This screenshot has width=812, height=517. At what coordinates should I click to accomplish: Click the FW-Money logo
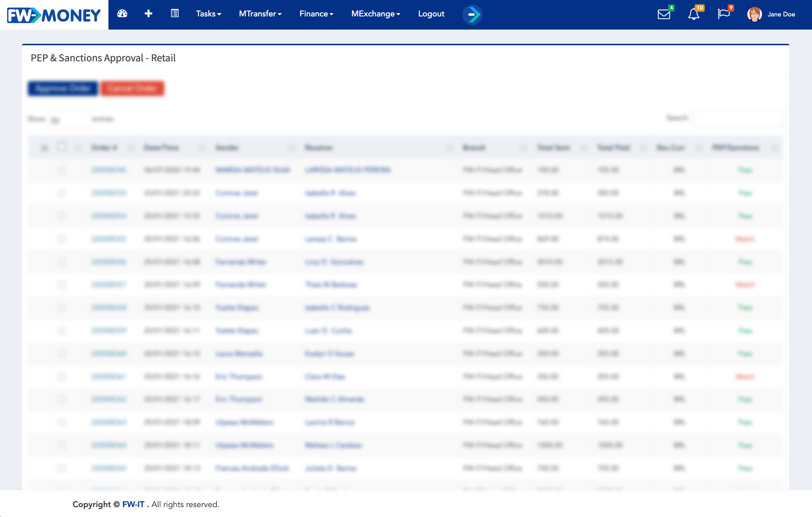point(54,15)
